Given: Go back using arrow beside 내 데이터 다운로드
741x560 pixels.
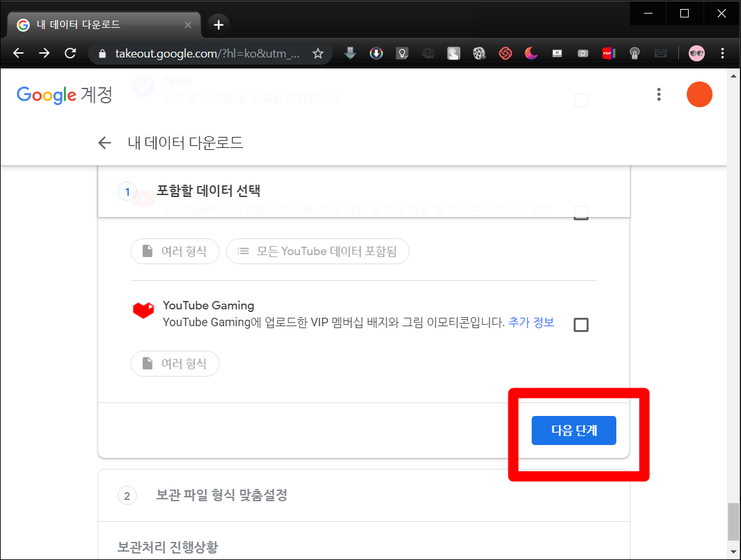Looking at the screenshot, I should (x=105, y=143).
